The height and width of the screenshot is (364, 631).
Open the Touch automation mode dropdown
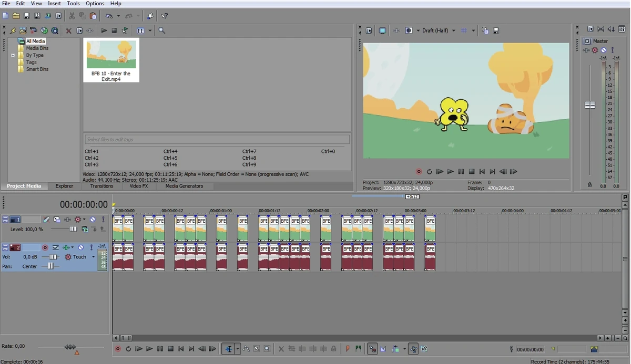click(x=93, y=257)
